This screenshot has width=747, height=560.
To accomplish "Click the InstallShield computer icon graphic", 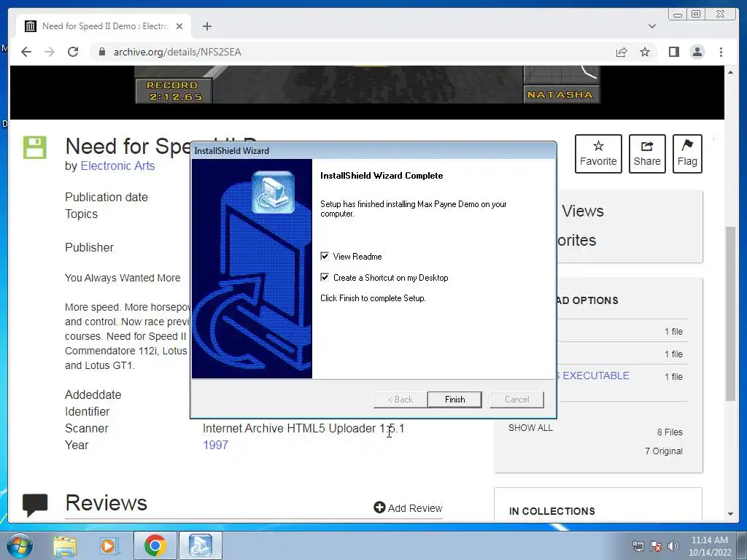I will pos(273,192).
